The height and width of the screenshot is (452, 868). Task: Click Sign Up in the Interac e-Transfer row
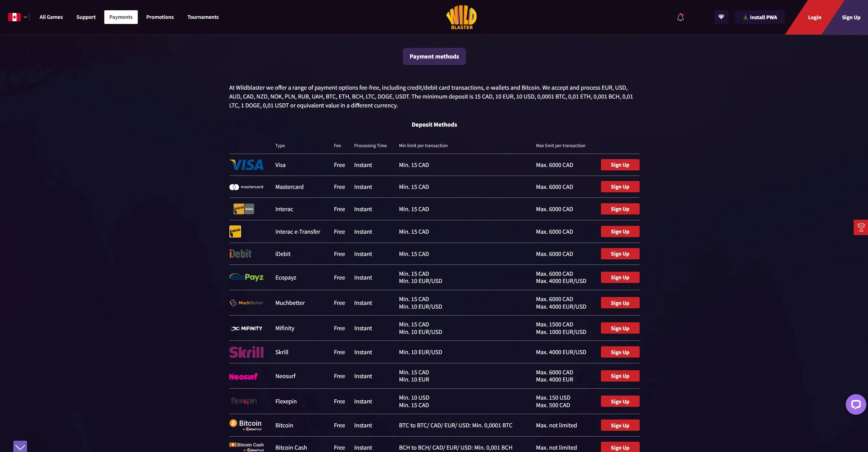tap(620, 232)
